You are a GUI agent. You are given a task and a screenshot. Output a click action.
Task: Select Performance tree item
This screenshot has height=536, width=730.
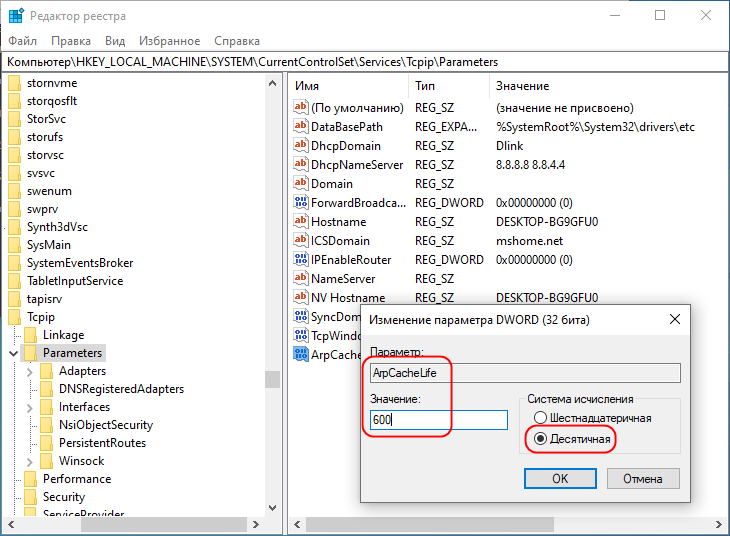pos(77,479)
